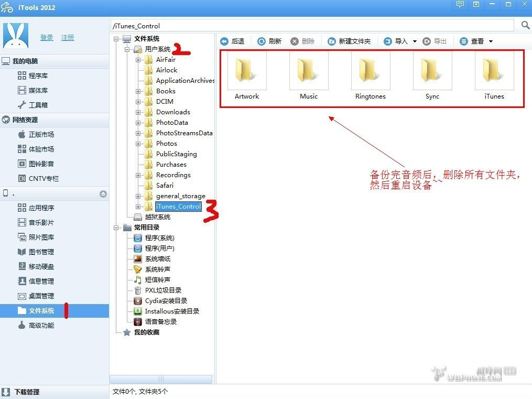Expand the Downloads folder node
Viewport: 532px width, 399px height.
(138, 112)
